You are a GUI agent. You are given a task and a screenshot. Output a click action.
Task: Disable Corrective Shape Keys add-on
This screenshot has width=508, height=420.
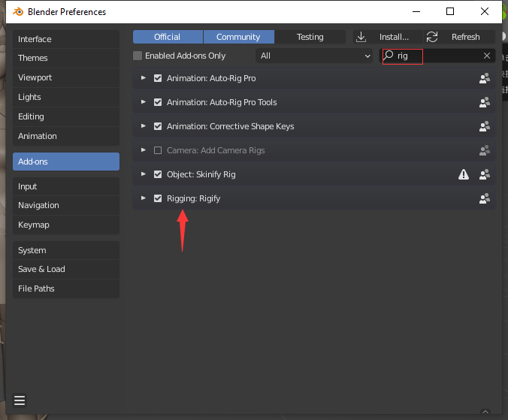click(x=158, y=126)
